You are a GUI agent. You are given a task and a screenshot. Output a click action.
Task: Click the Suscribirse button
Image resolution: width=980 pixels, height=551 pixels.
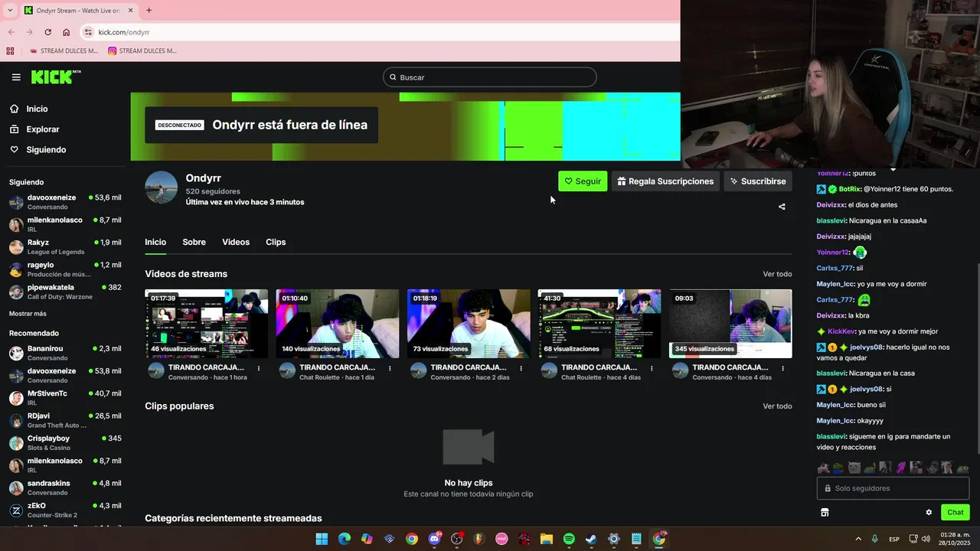coord(758,181)
